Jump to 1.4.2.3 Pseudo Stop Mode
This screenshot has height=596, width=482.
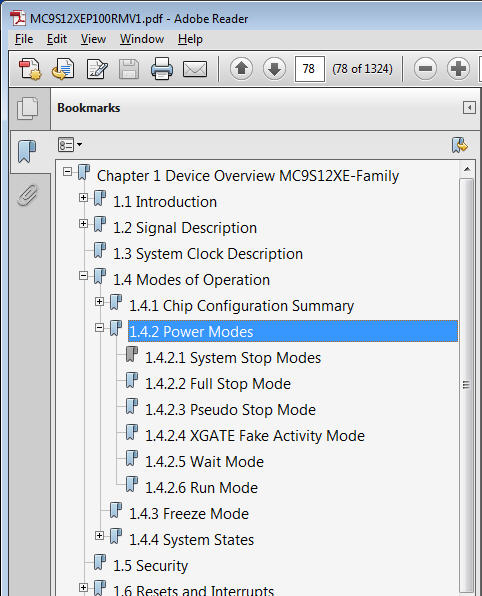[x=230, y=410]
